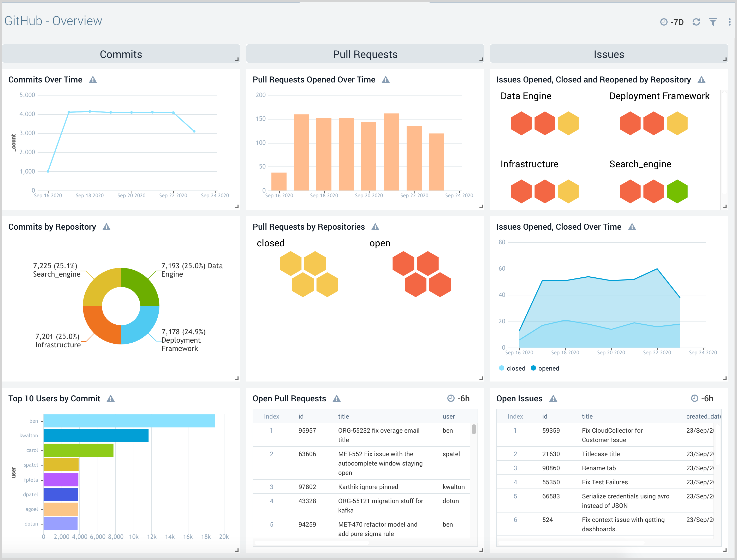
Task: Click the warning icon on Pull Requests by Repositories
Action: coord(375,227)
